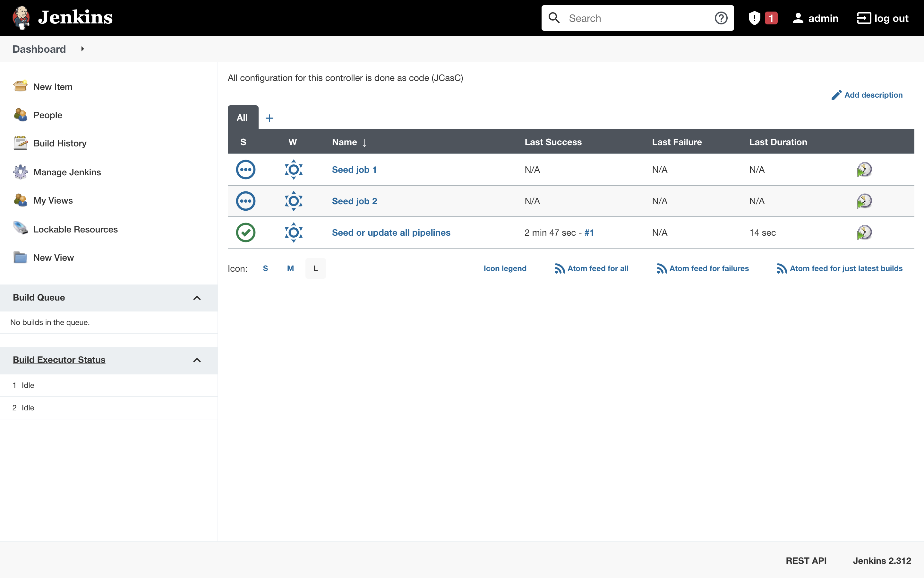Open Lockable Resources USB drive icon
The width and height of the screenshot is (924, 578).
(x=20, y=228)
